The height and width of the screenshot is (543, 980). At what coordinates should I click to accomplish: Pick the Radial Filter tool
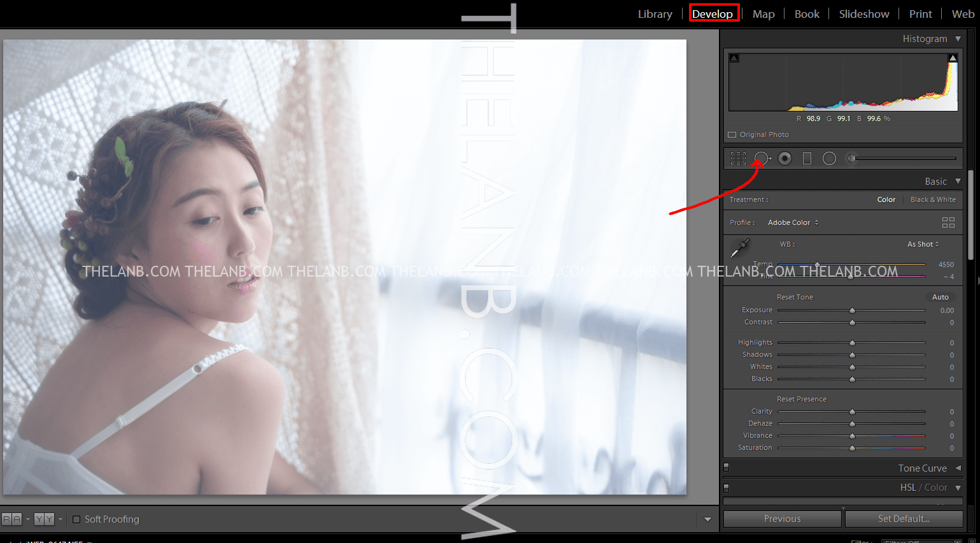point(829,159)
